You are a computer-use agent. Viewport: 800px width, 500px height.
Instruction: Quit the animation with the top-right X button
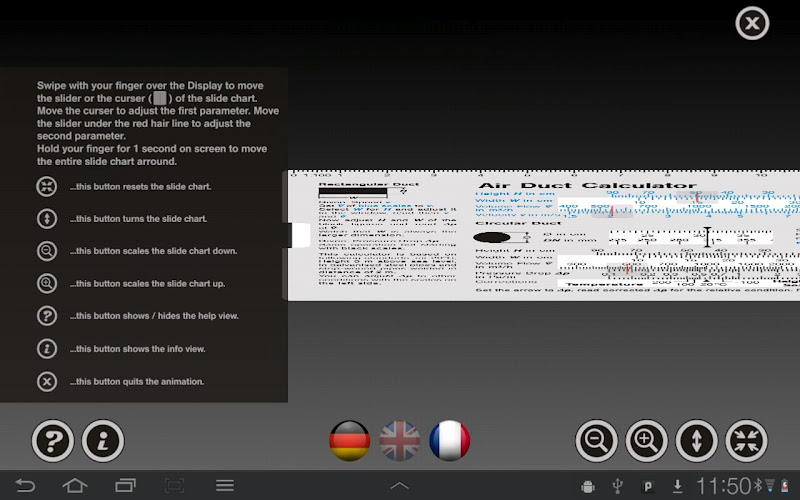(752, 23)
